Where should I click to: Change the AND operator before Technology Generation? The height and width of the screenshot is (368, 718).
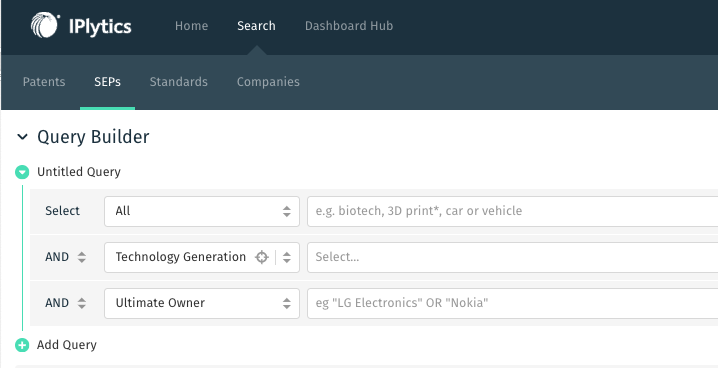point(65,257)
